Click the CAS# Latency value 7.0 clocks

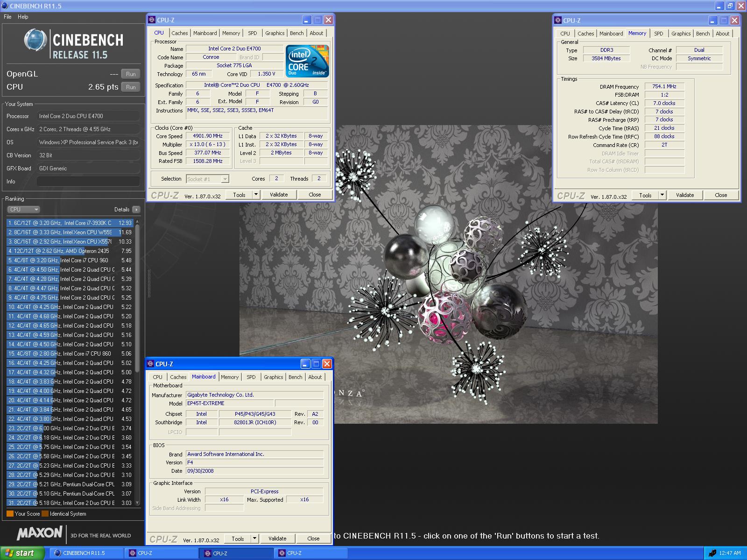(664, 103)
